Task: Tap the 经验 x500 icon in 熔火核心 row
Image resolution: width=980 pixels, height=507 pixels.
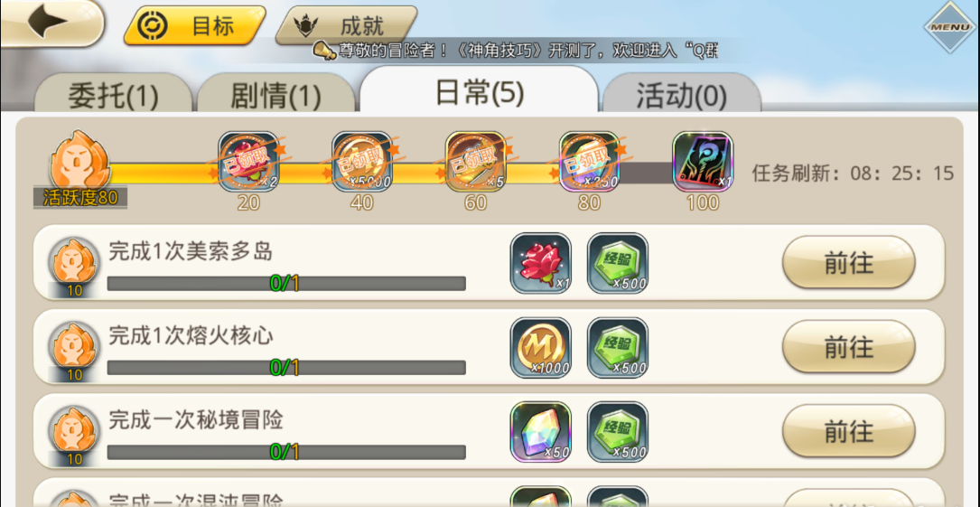Action: tap(618, 348)
